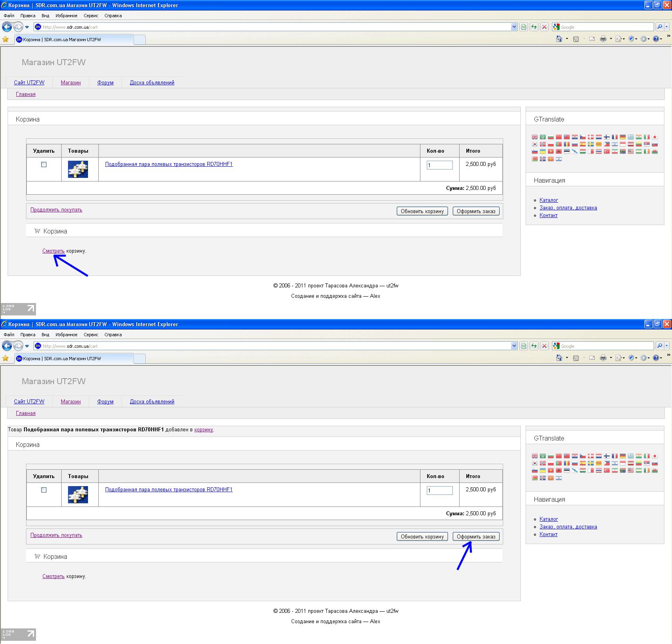Click the RSS feeds icon in the lower window
The width and height of the screenshot is (672, 644).
pos(576,358)
